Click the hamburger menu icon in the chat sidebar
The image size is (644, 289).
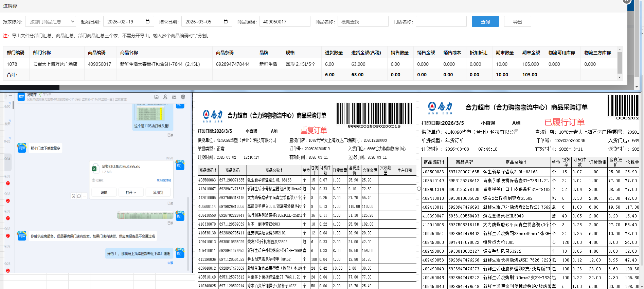tap(10, 96)
